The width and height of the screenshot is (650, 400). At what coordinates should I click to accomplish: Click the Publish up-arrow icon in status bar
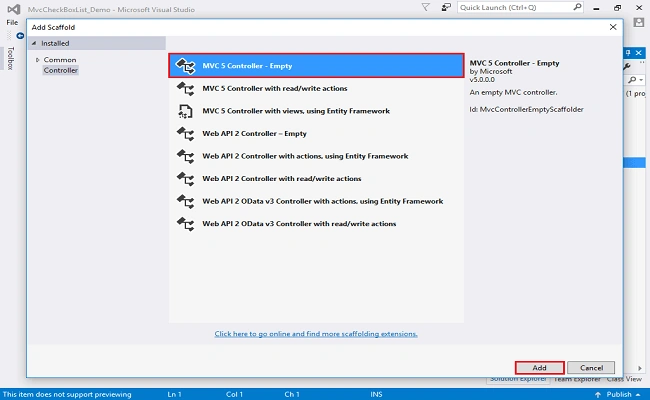point(598,395)
